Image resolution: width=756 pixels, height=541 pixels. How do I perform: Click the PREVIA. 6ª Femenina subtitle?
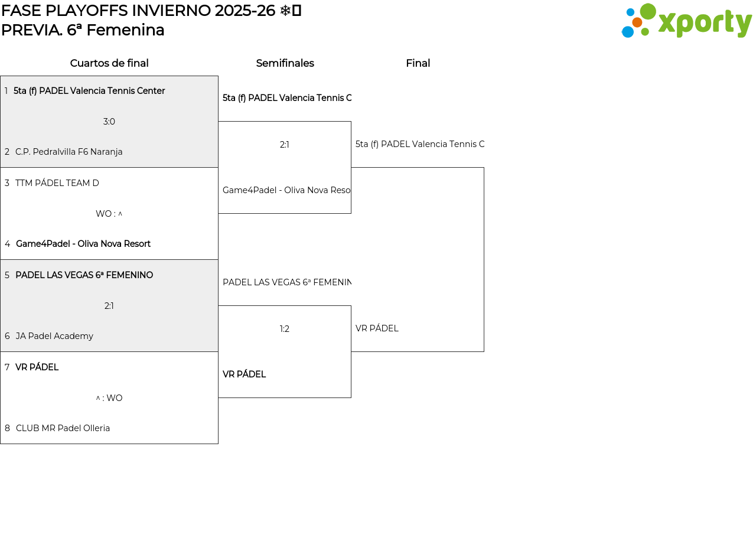coord(83,30)
